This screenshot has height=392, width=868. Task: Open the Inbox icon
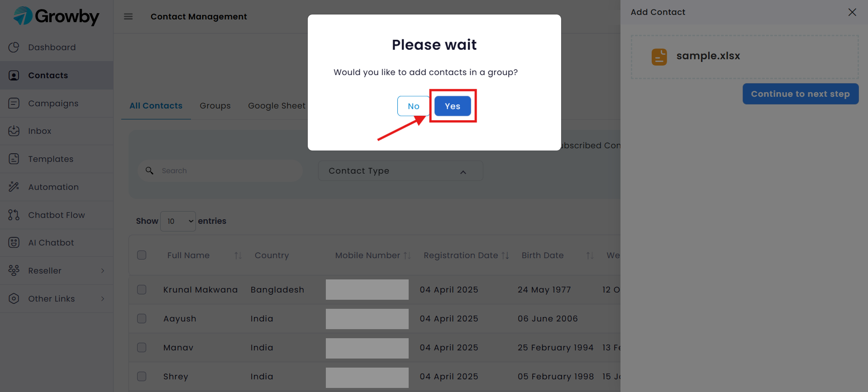click(14, 131)
